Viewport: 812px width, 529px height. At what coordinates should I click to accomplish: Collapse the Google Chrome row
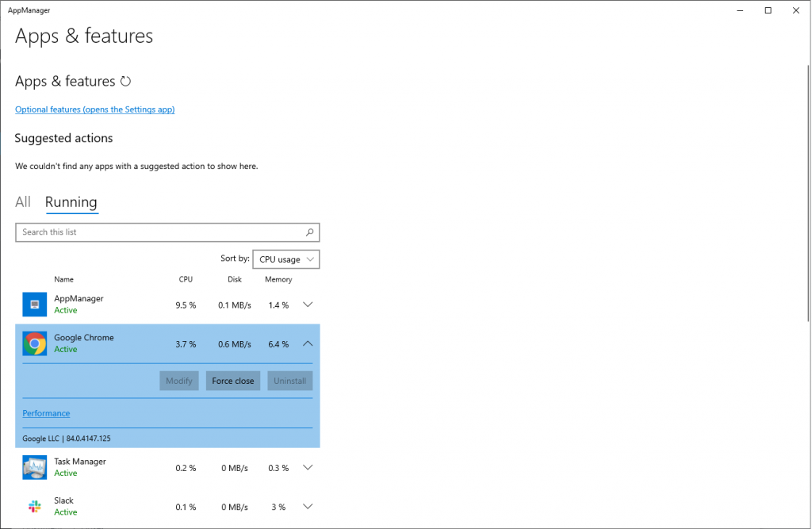(x=308, y=343)
